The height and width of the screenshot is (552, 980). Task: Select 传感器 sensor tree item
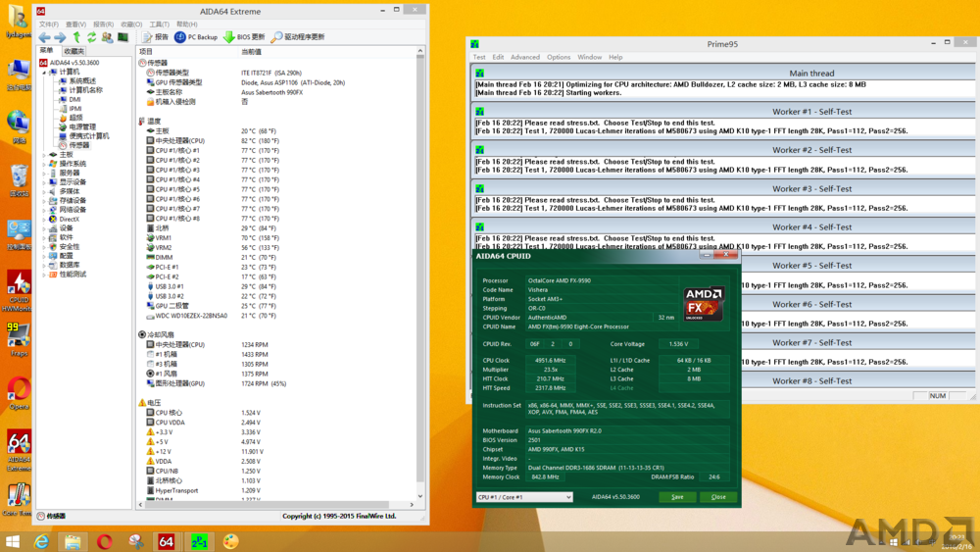[78, 145]
